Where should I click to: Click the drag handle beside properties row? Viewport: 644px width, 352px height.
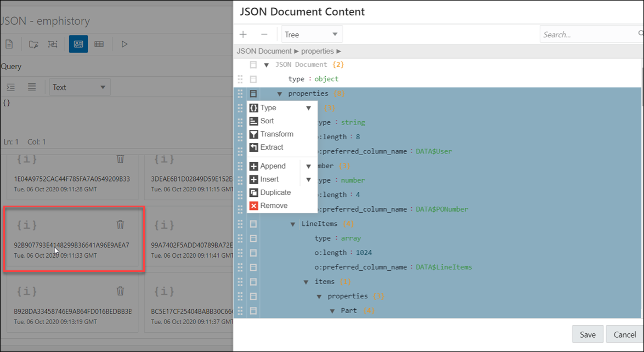point(240,94)
